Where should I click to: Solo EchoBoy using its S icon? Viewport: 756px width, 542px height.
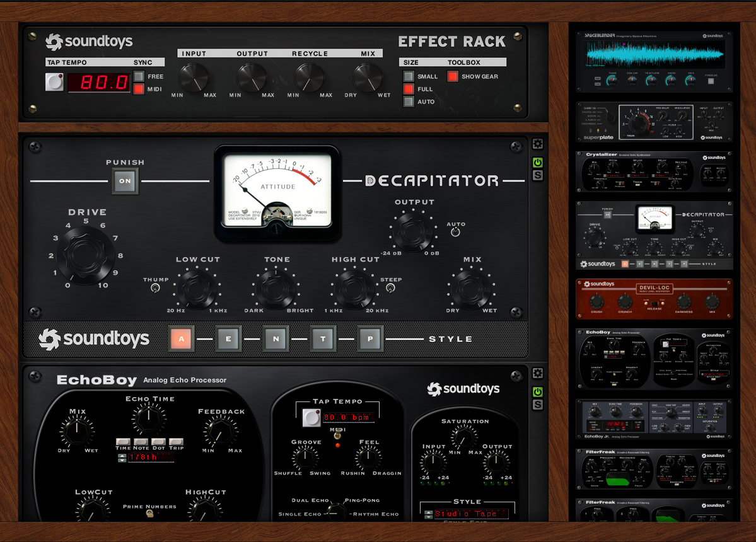click(537, 404)
